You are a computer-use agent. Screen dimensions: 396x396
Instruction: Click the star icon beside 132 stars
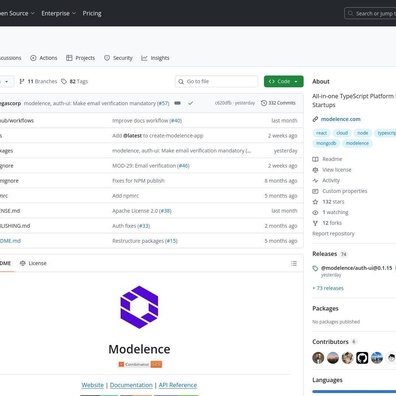(x=315, y=202)
